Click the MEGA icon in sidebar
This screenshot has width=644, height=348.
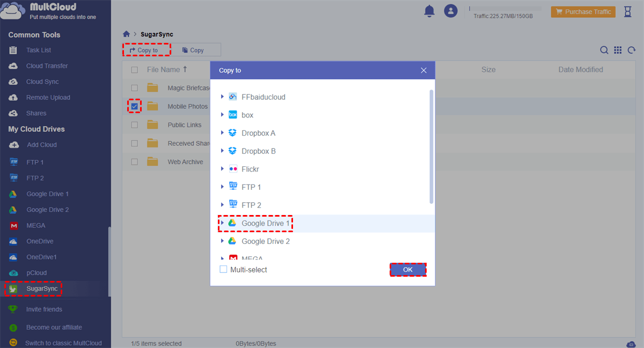[x=13, y=225]
